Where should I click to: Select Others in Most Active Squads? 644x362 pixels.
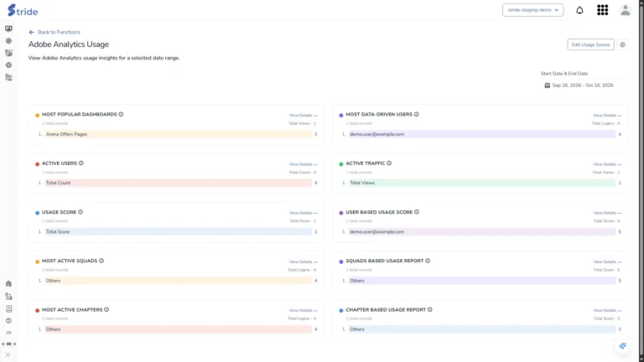179,281
